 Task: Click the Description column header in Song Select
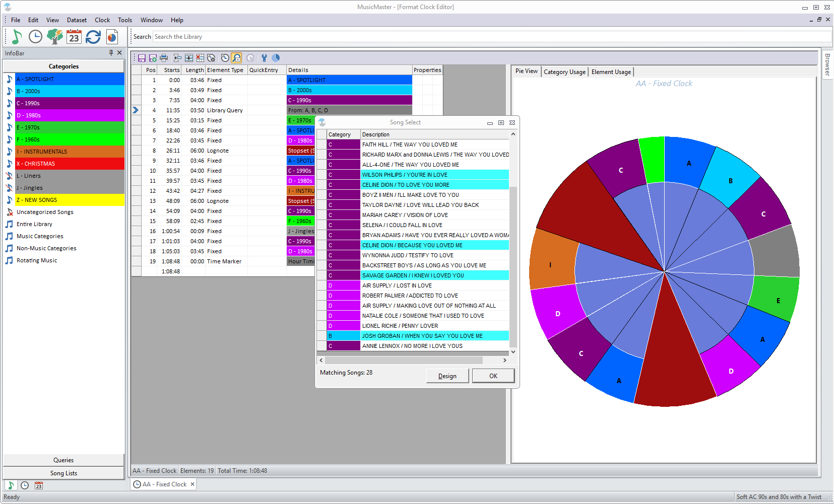point(435,134)
